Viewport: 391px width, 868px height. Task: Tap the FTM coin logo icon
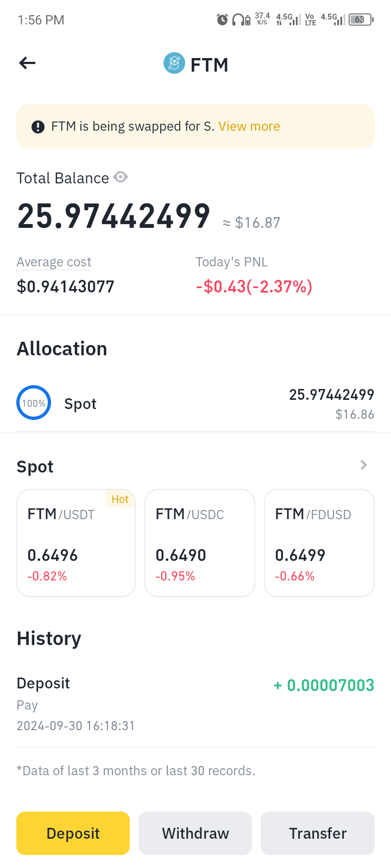[x=174, y=63]
